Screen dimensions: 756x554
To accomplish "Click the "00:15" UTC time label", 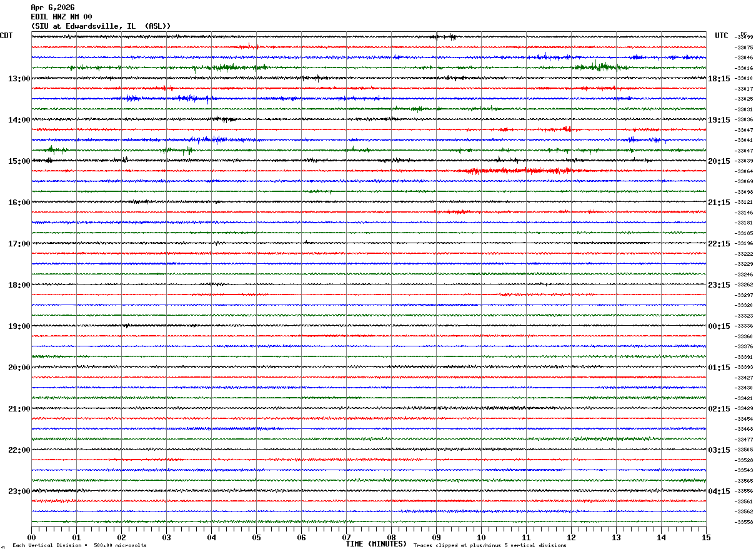I will click(719, 326).
